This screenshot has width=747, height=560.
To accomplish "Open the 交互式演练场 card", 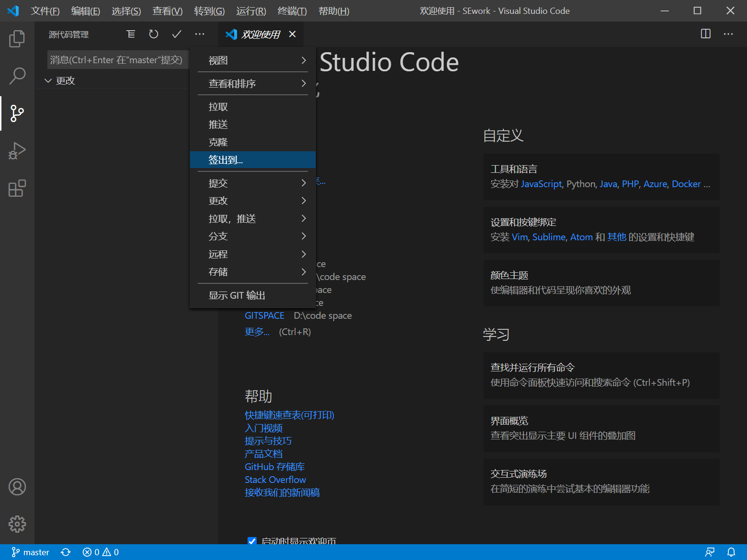I will pos(601,482).
